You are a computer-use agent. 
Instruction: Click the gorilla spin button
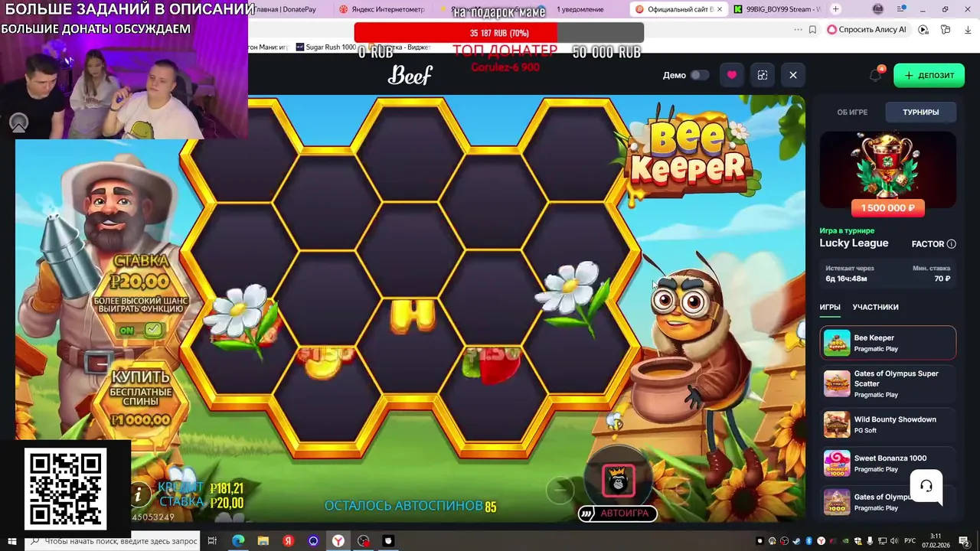pyautogui.click(x=619, y=480)
